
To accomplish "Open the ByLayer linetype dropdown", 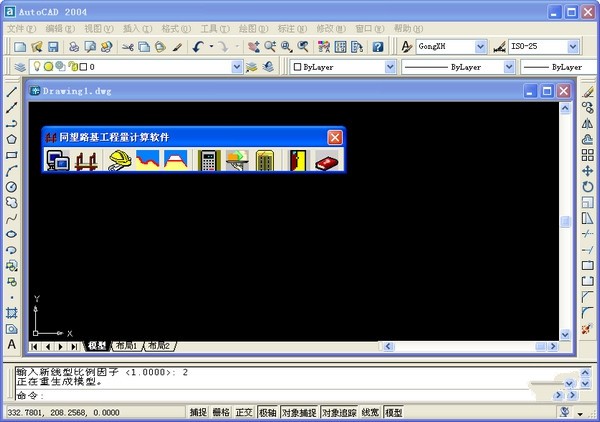I will pos(509,67).
